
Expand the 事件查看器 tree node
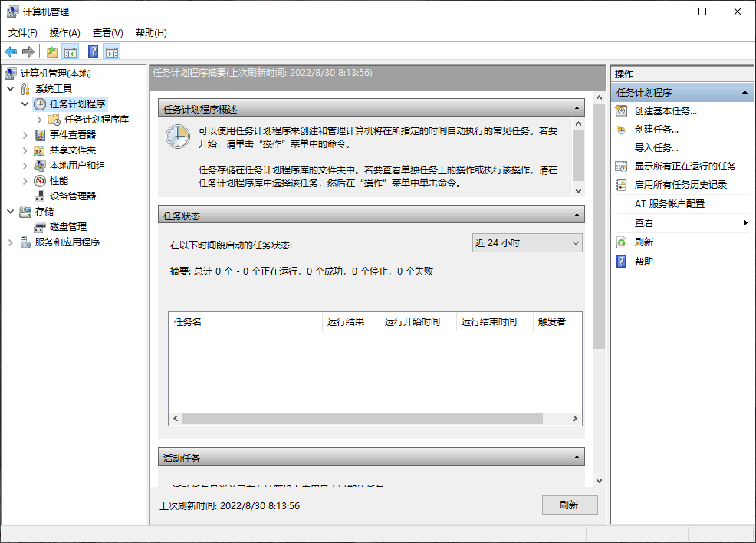[25, 135]
